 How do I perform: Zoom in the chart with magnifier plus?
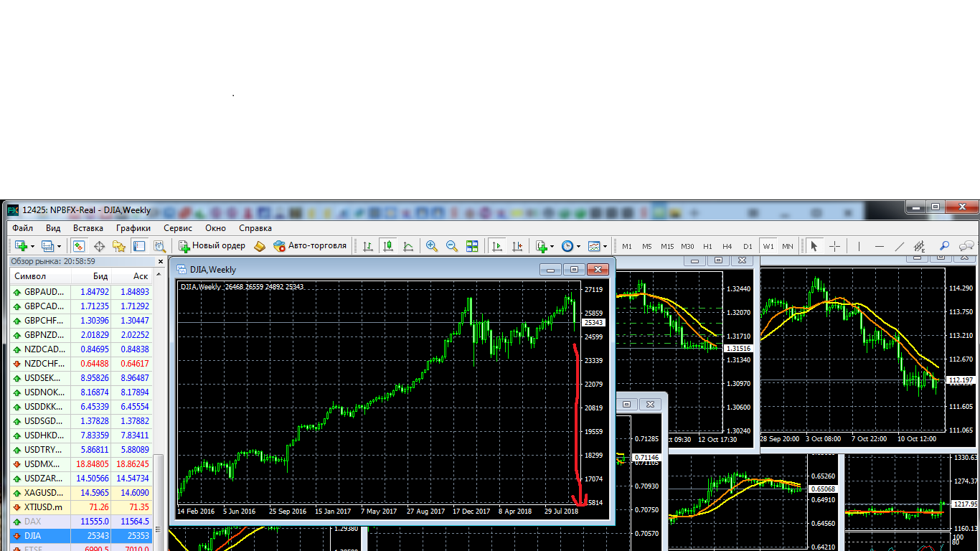tap(432, 246)
